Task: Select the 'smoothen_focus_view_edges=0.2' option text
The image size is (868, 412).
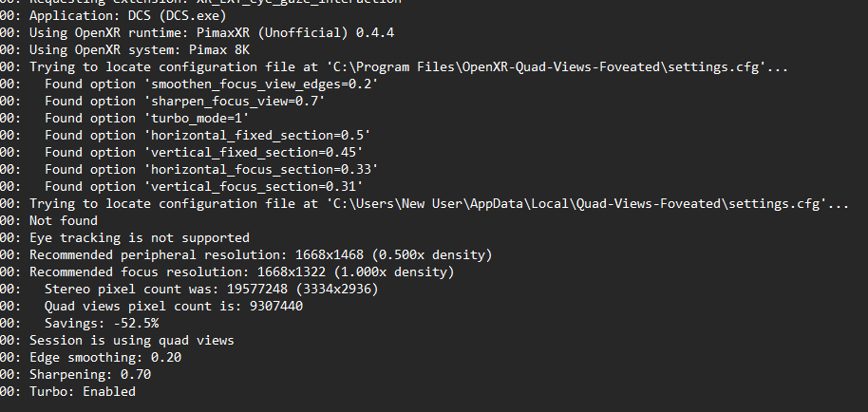Action: [262, 84]
